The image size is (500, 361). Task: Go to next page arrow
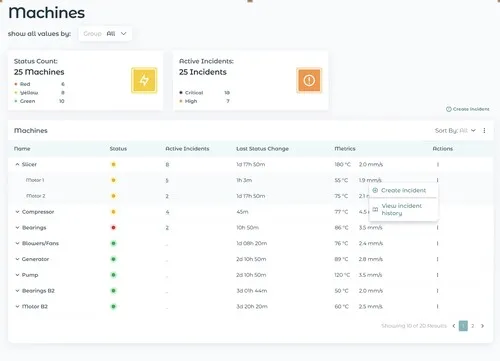click(482, 326)
